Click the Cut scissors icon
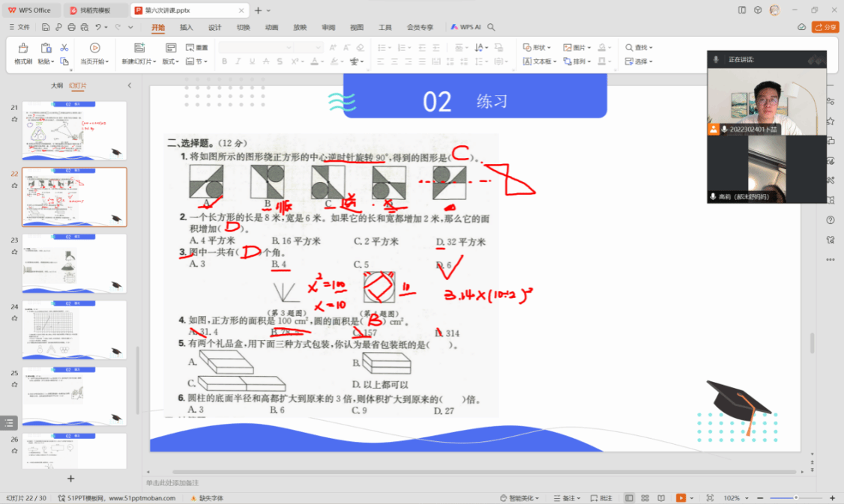The width and height of the screenshot is (844, 504). (x=64, y=48)
